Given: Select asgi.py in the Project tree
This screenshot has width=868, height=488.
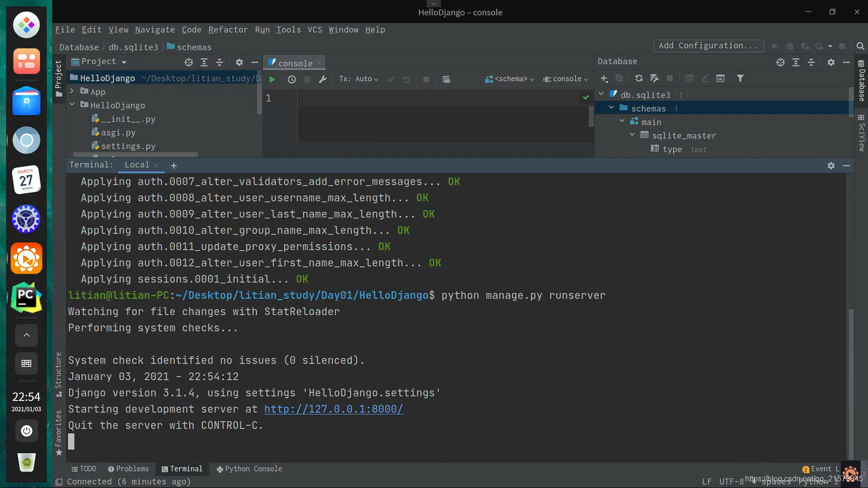Looking at the screenshot, I should pyautogui.click(x=118, y=132).
